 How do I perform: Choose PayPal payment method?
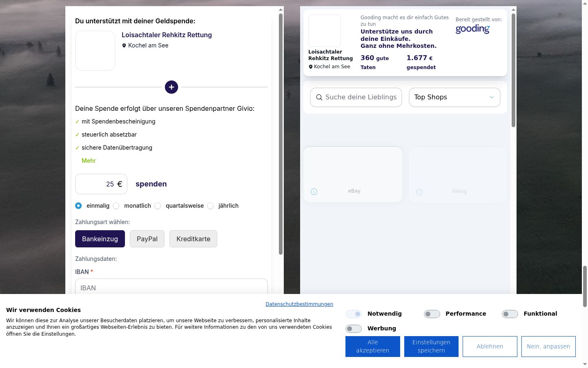147,239
